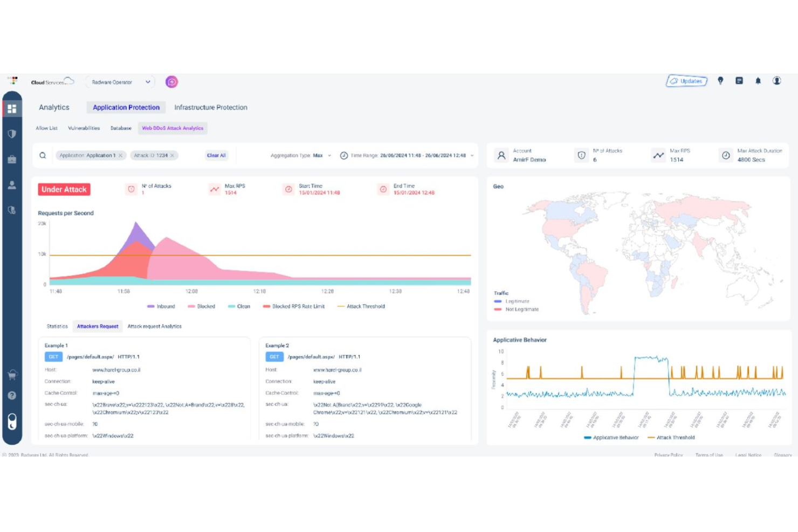This screenshot has width=798, height=532.
Task: Open the Statistics tab
Action: [57, 326]
